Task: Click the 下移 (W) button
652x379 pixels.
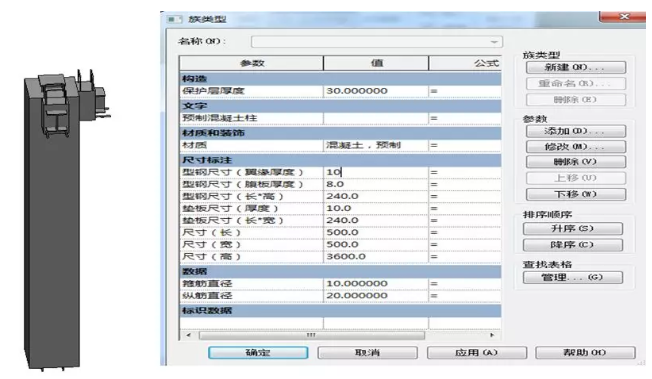Action: pos(575,194)
